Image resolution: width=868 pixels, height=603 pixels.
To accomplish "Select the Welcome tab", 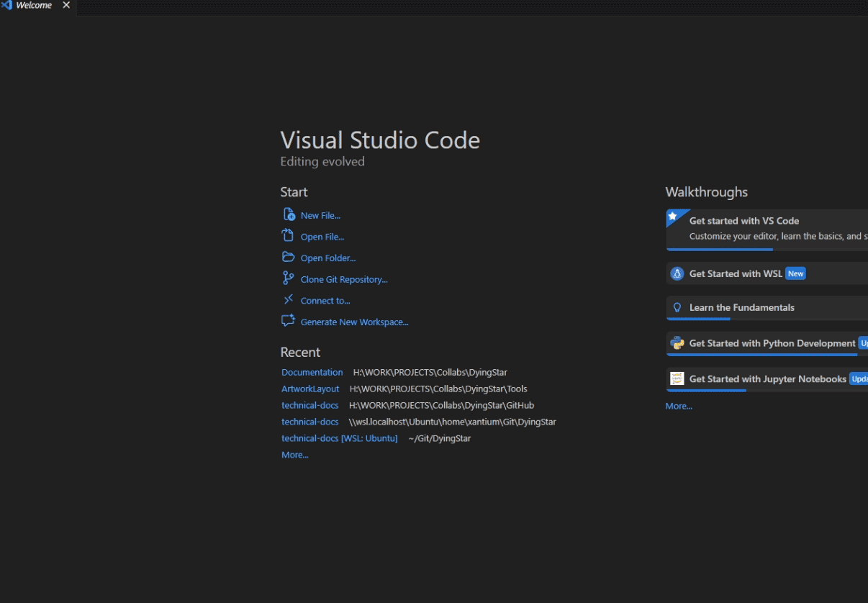I will point(34,5).
